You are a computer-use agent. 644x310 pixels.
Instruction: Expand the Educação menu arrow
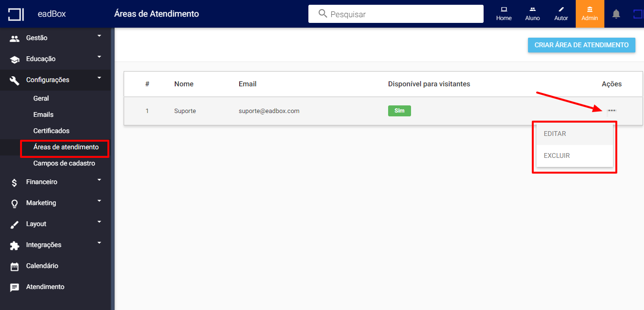(99, 57)
